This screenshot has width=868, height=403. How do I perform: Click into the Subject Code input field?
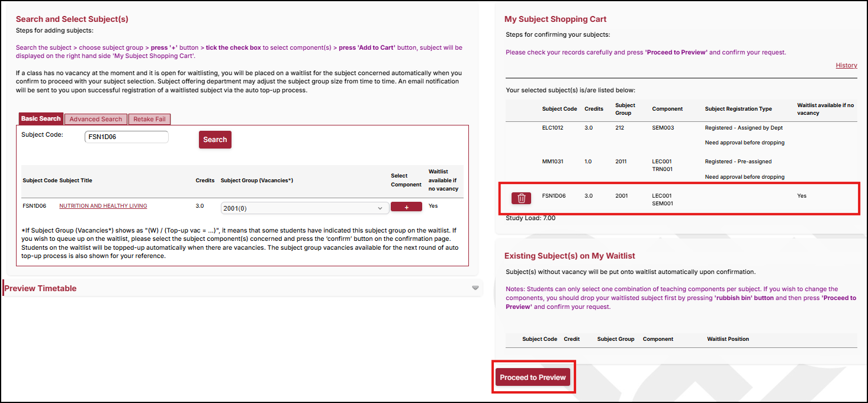(x=127, y=137)
